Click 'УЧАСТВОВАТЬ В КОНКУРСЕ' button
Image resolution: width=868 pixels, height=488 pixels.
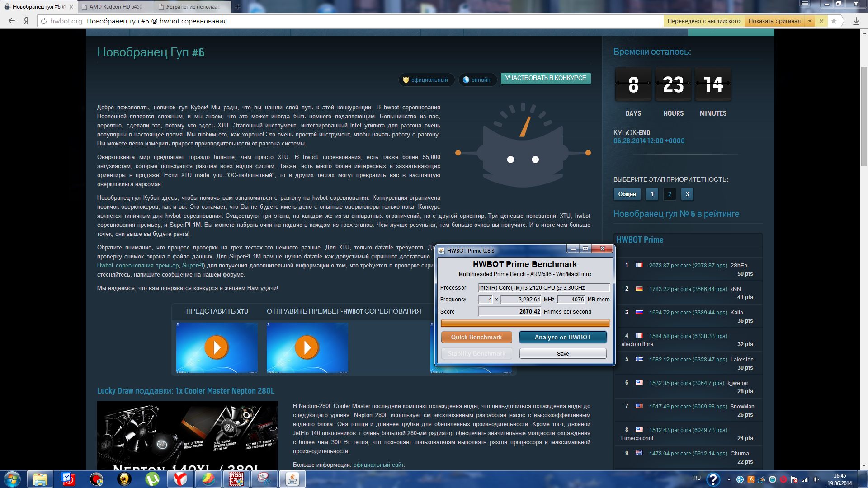tap(545, 78)
